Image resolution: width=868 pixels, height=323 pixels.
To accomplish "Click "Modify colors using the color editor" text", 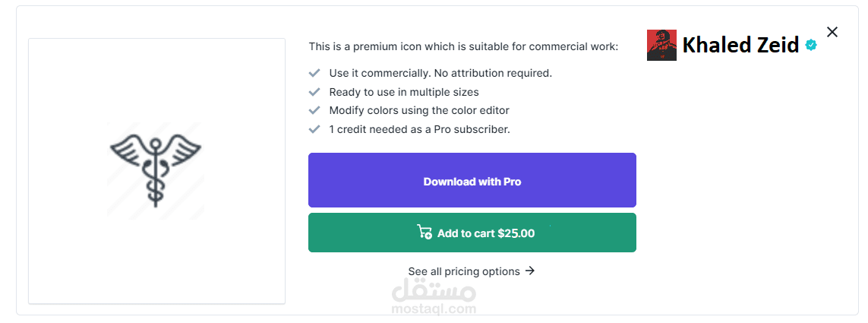I will tap(419, 110).
